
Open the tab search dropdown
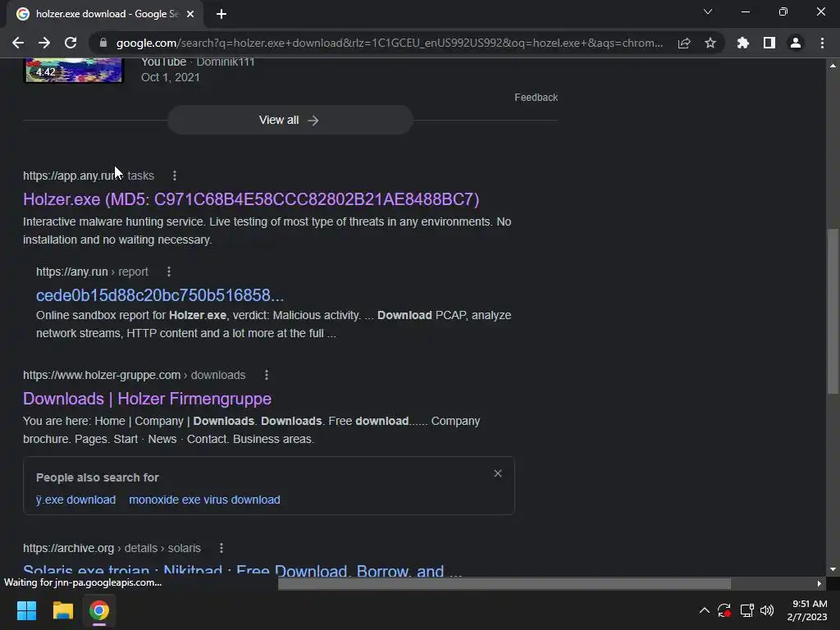click(x=708, y=11)
